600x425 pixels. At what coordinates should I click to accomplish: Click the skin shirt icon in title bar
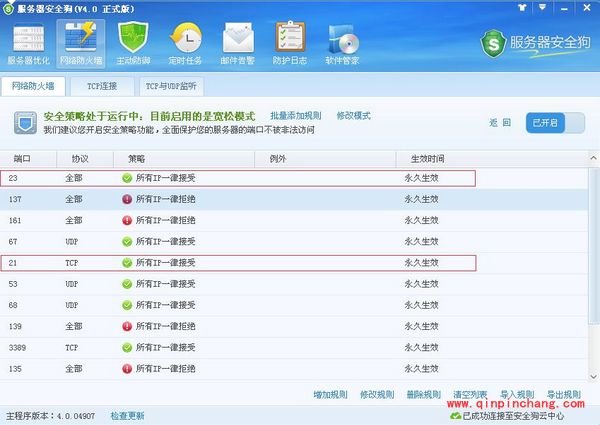point(522,7)
